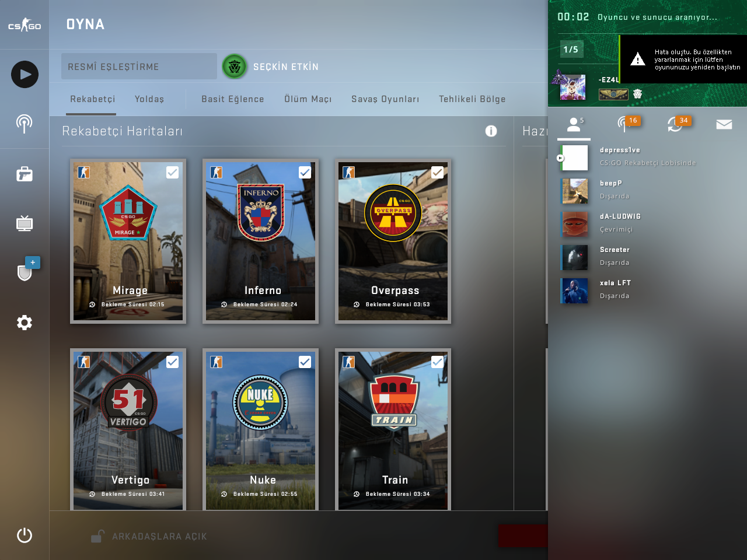The image size is (747, 560).
Task: Open the friends list icon
Action: click(x=574, y=124)
